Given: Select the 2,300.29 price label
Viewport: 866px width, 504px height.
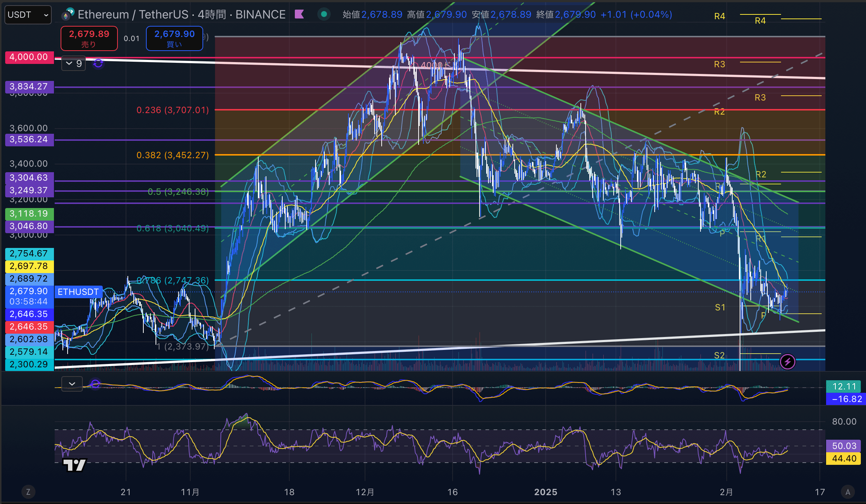Looking at the screenshot, I should click(29, 365).
